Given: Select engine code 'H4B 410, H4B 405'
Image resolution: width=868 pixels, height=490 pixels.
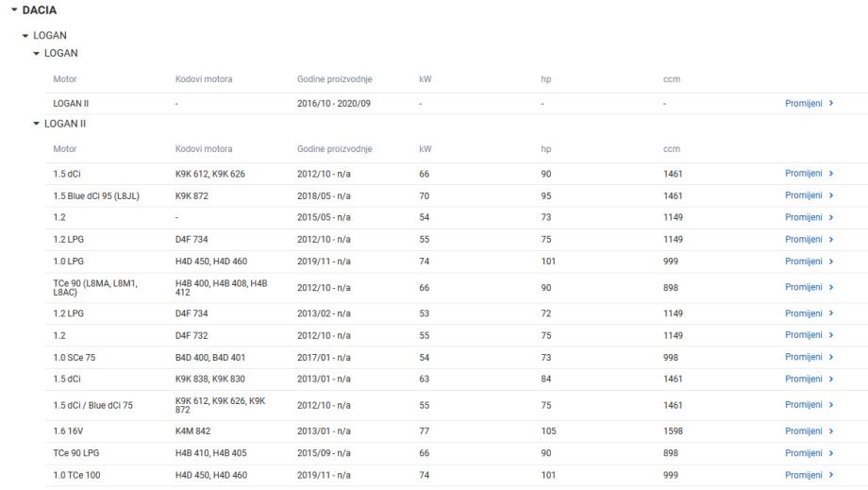Looking at the screenshot, I should 211,453.
